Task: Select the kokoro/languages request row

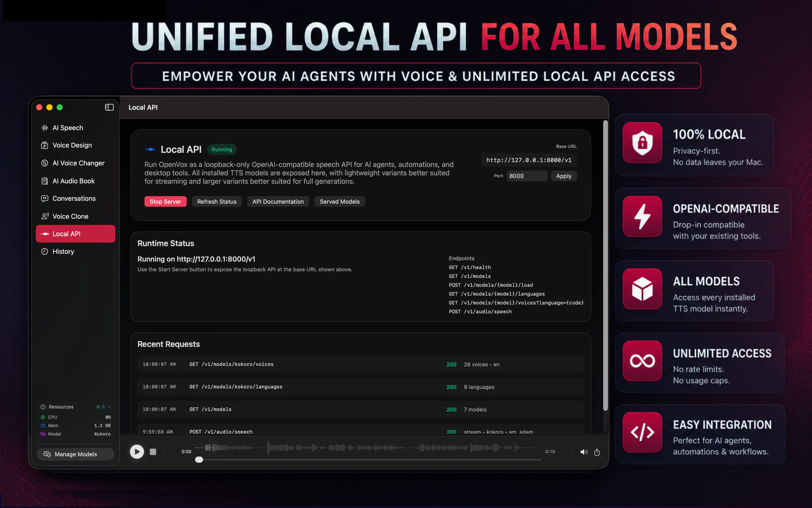Action: pos(361,387)
